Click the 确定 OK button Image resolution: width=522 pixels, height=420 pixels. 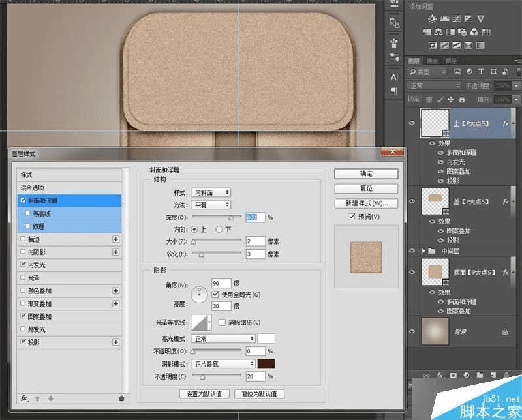click(x=365, y=174)
